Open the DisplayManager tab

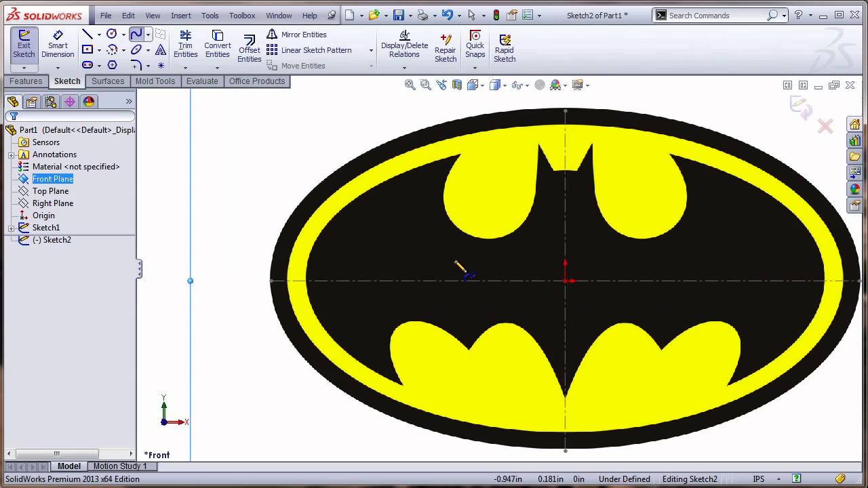(x=88, y=102)
